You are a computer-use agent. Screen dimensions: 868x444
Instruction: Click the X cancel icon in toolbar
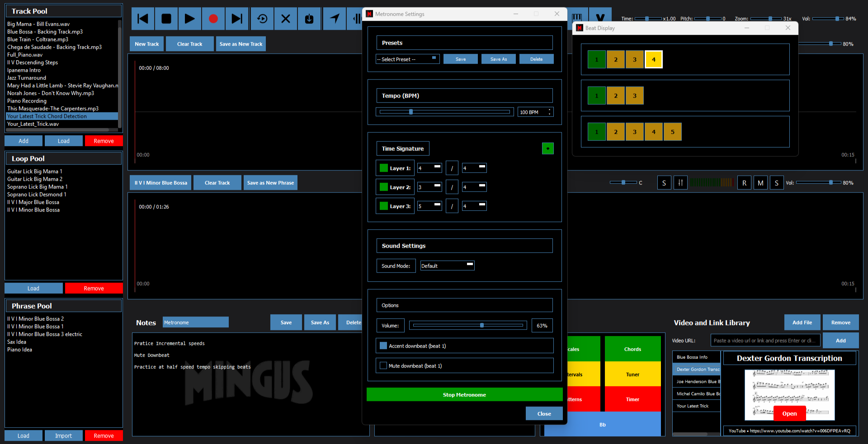(x=286, y=19)
